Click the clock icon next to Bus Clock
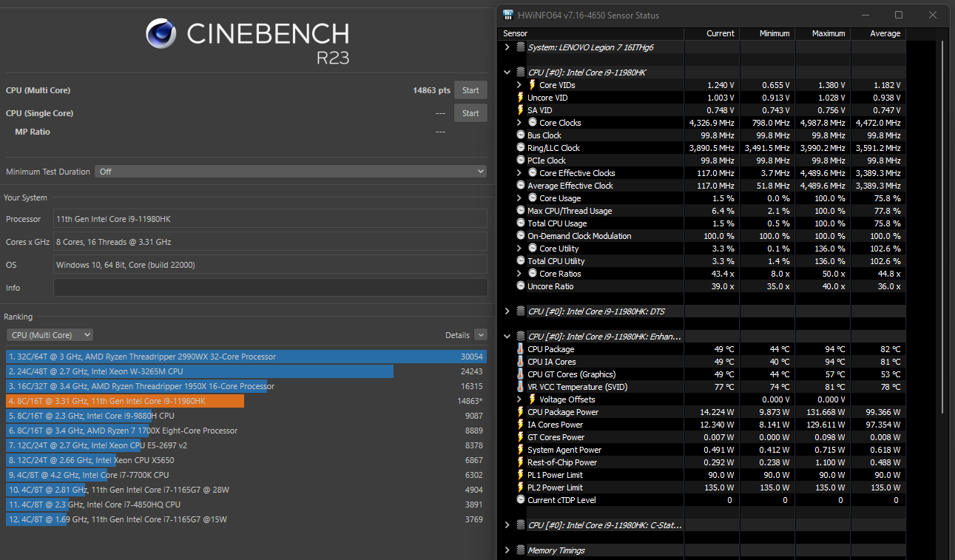The width and height of the screenshot is (955, 560). [x=521, y=135]
